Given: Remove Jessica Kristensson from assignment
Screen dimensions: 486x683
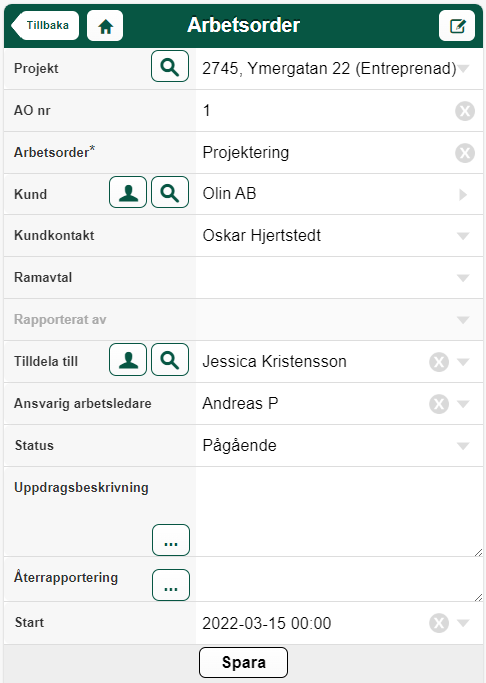Looking at the screenshot, I should click(439, 362).
